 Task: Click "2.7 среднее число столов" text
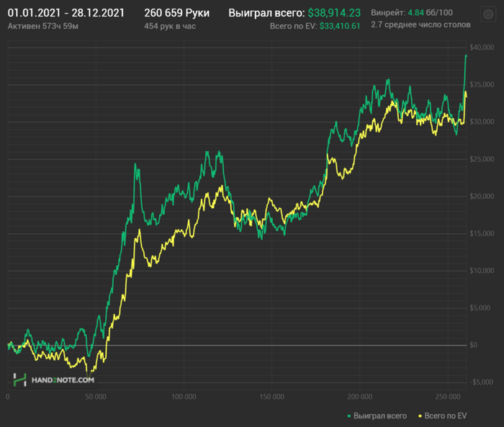[420, 24]
